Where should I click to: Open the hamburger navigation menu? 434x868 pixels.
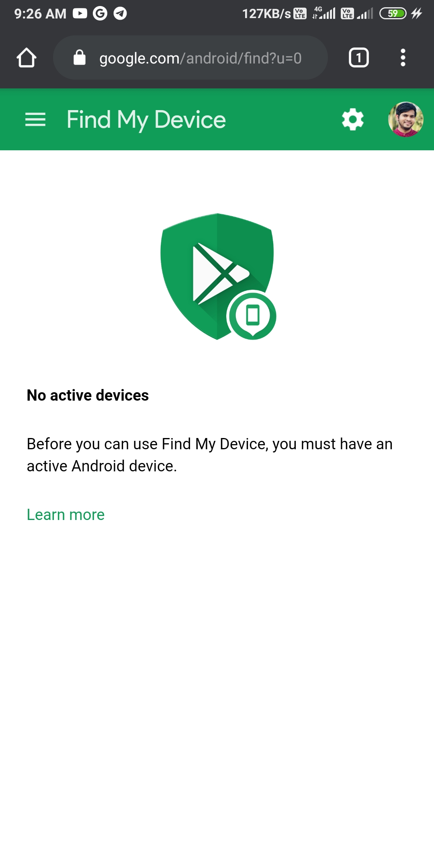tap(35, 120)
